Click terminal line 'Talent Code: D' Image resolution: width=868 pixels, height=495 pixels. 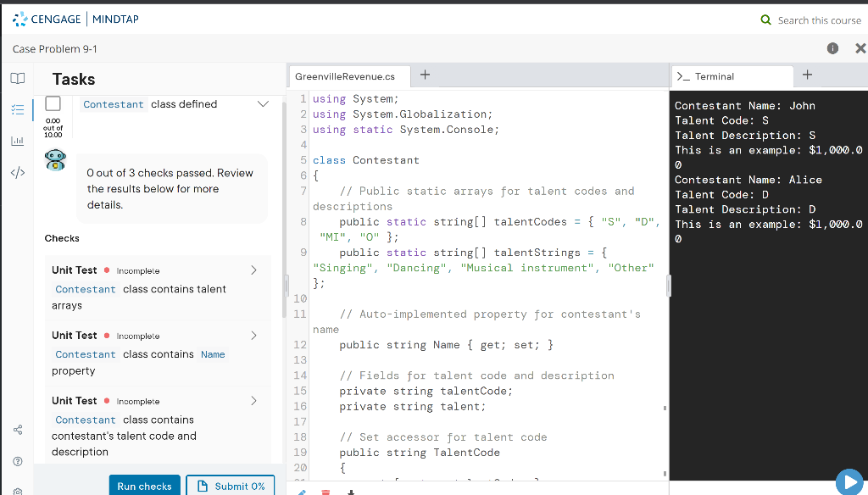pos(721,195)
